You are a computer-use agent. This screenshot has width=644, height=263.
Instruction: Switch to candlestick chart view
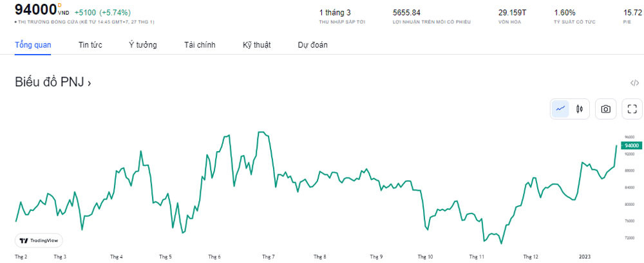pos(580,109)
